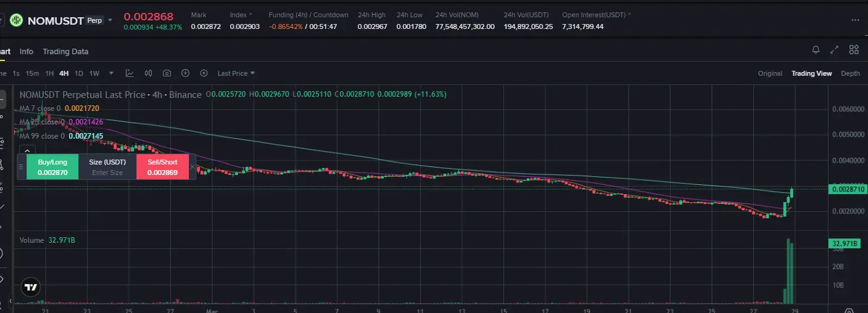
Task: Click 24h Vol(NOM) value 77,548,457,302.00
Action: point(465,26)
